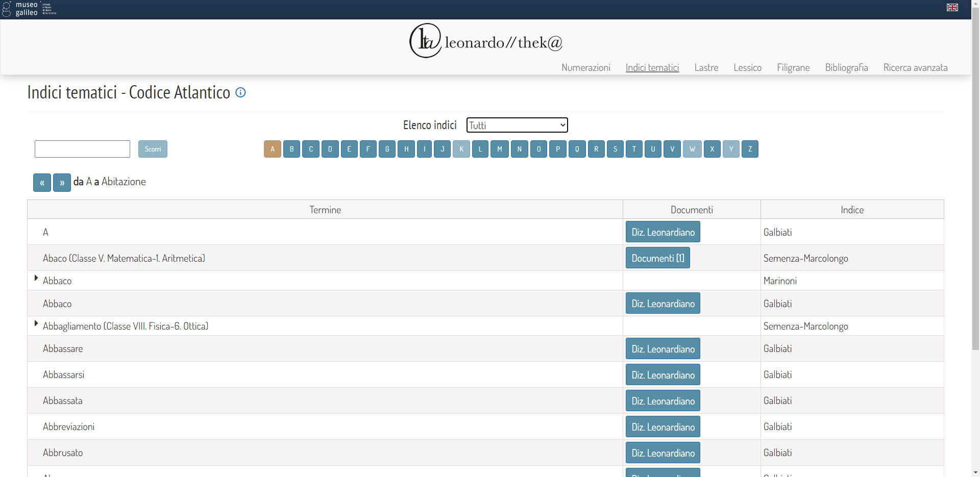Viewport: 980px width, 477px height.
Task: Select letter P filter
Action: [x=558, y=149]
